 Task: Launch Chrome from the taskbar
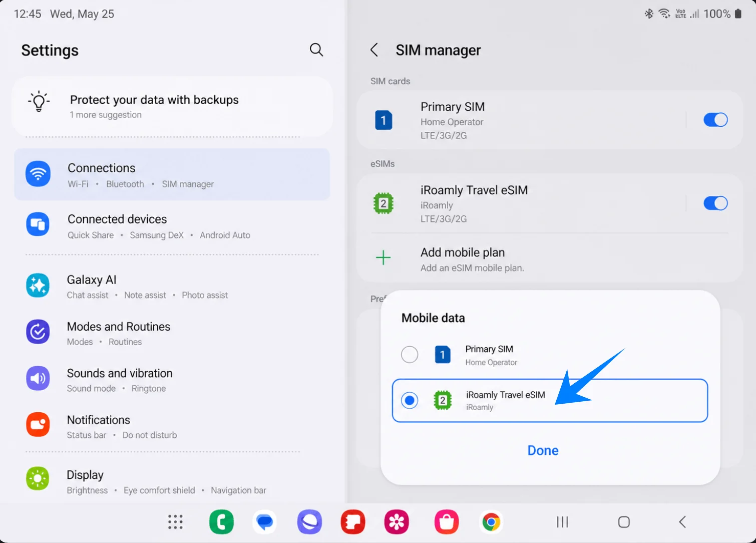click(491, 522)
